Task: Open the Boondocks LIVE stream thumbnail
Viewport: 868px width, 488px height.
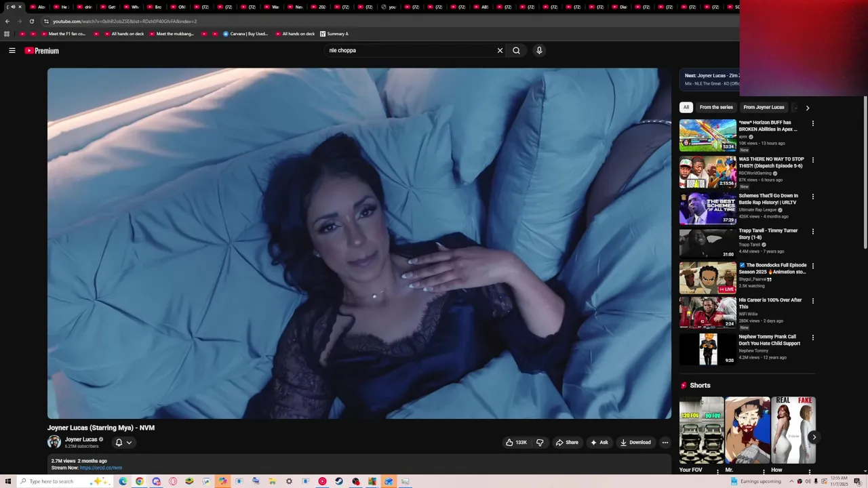Action: coord(708,278)
